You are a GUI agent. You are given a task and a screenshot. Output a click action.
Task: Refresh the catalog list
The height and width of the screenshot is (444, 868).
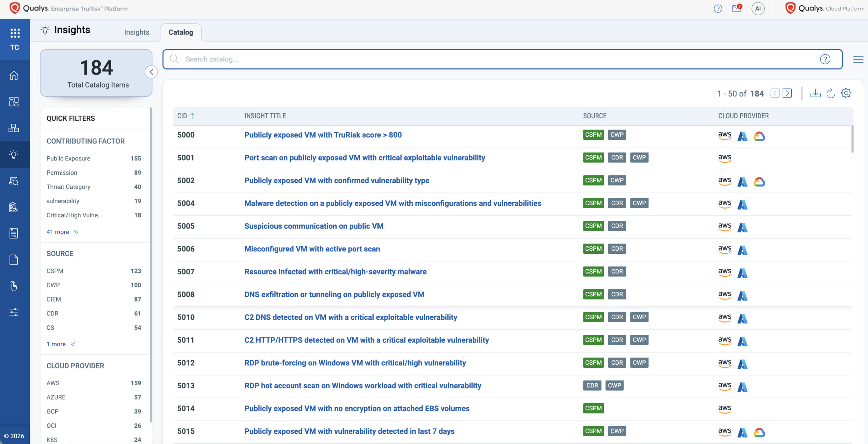[831, 93]
